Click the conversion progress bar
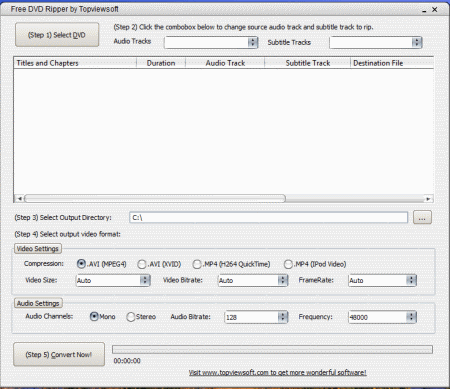 (x=272, y=349)
